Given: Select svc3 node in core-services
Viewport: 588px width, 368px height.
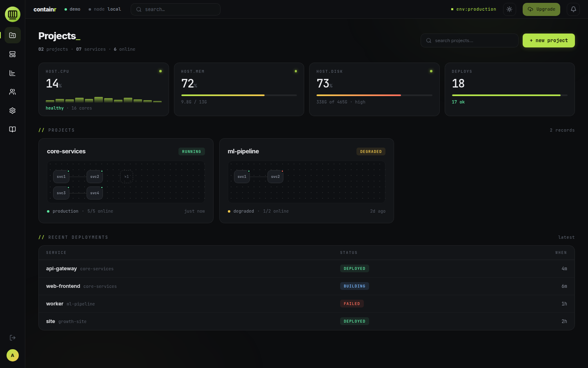Looking at the screenshot, I should (x=61, y=193).
